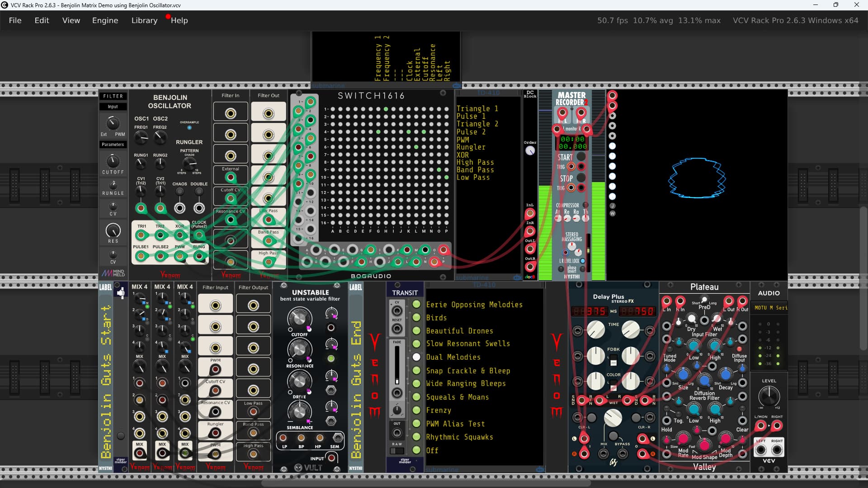Click the XOR output jack on Benjolin Oscillator
The image size is (868, 488).
pos(180,235)
